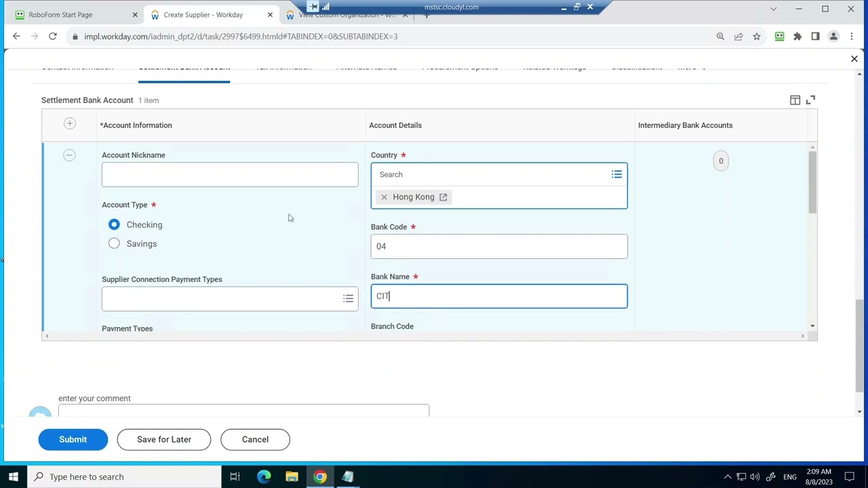Switch to Chrome in the taskbar

[319, 476]
